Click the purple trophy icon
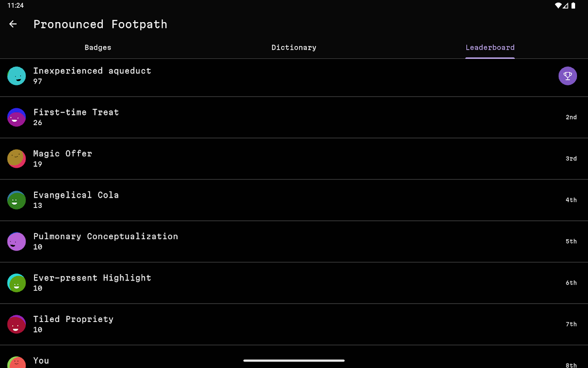The height and width of the screenshot is (368, 588). coord(568,76)
